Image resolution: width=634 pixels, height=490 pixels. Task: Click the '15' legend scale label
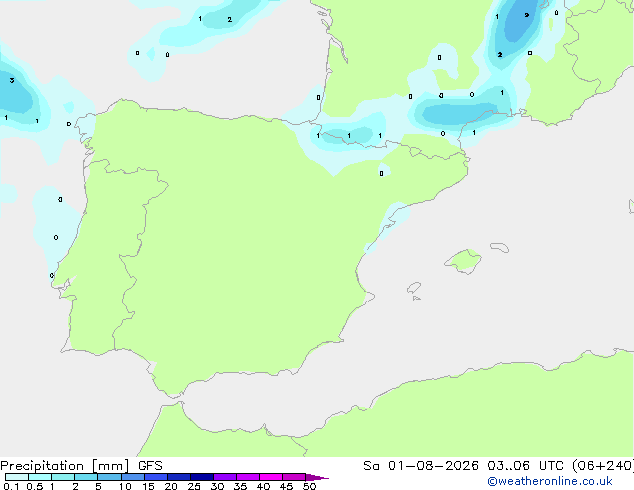point(148,486)
